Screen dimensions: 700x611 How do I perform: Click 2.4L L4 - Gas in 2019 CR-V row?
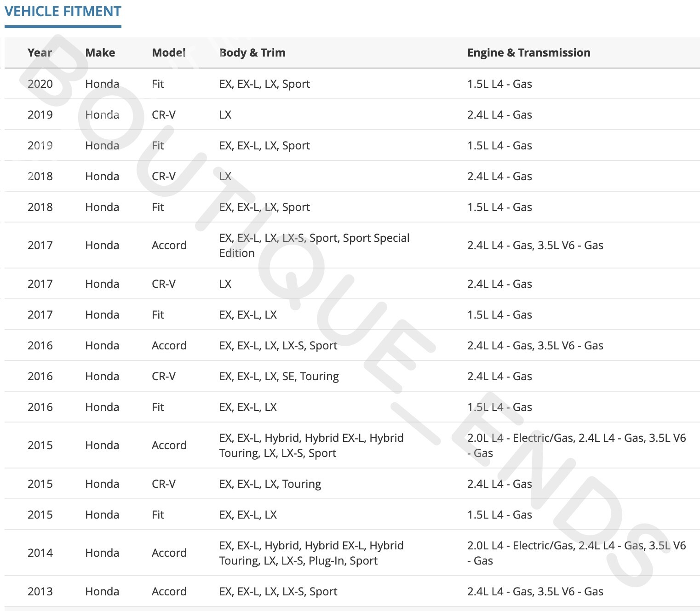(x=499, y=114)
